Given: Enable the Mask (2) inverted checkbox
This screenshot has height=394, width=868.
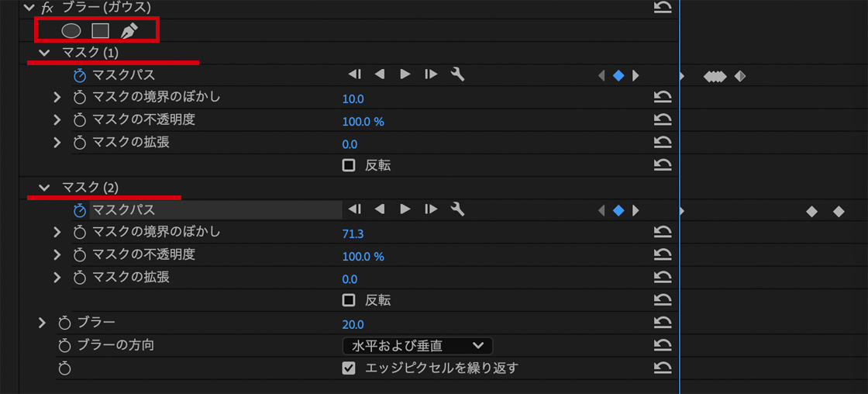Looking at the screenshot, I should [x=349, y=300].
